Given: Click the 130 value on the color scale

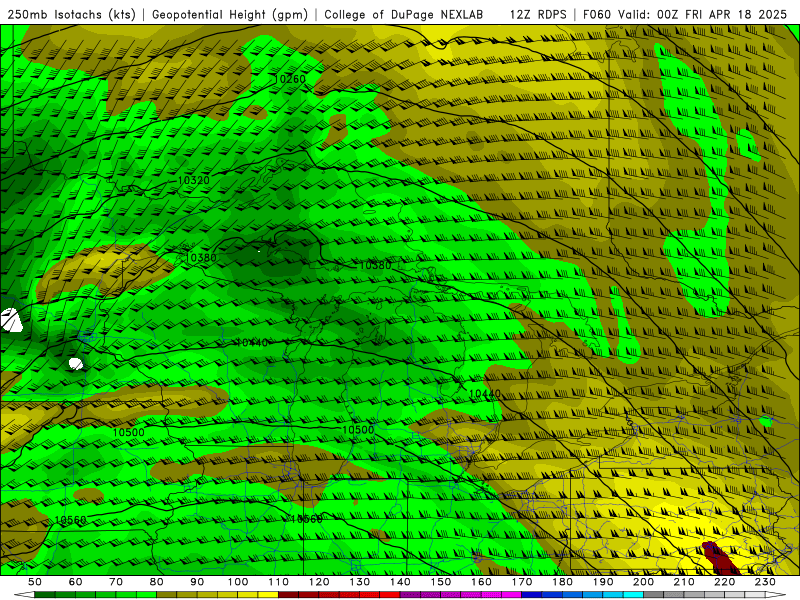Looking at the screenshot, I should click(359, 582).
